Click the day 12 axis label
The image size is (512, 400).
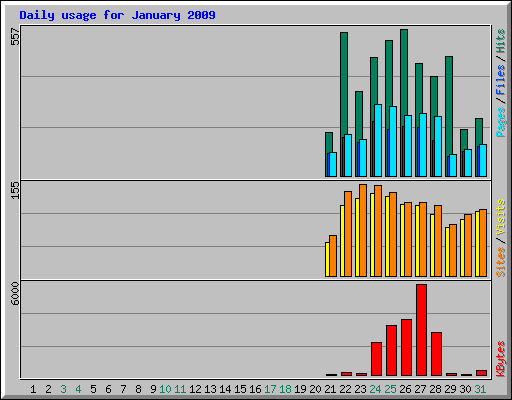[195, 389]
